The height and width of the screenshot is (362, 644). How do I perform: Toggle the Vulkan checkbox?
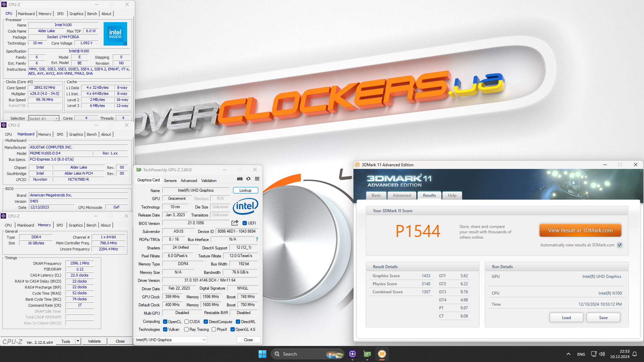pos(165,329)
